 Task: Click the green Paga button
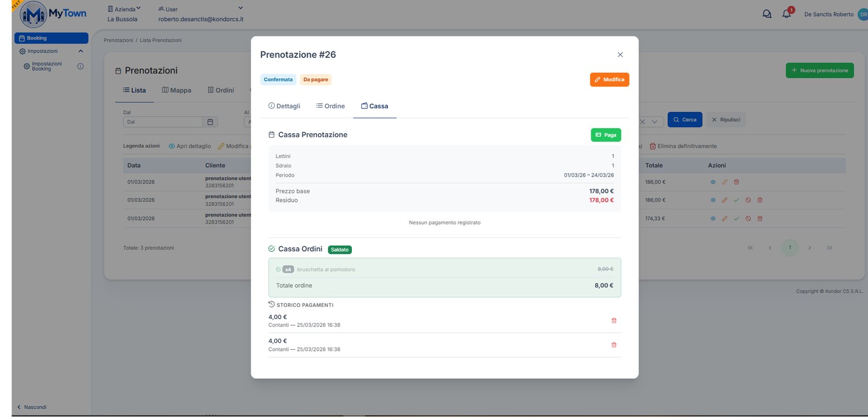click(606, 135)
